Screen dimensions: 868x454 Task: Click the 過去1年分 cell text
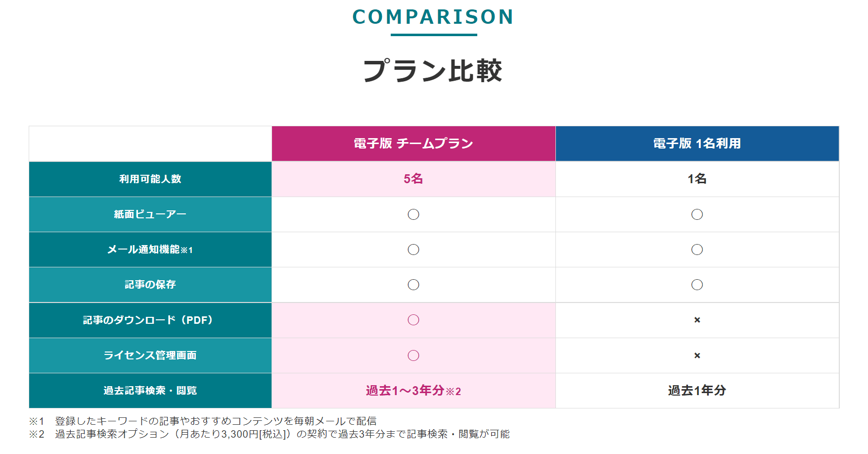[697, 391]
